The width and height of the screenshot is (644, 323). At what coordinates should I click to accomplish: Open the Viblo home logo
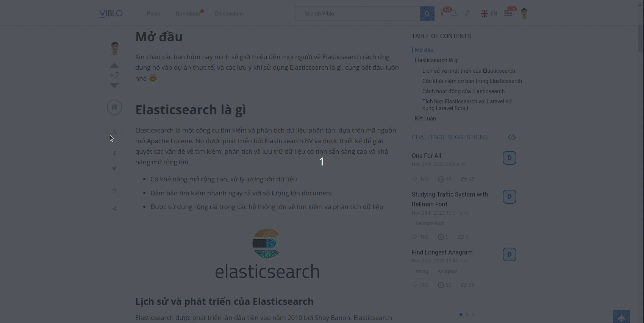coord(111,14)
